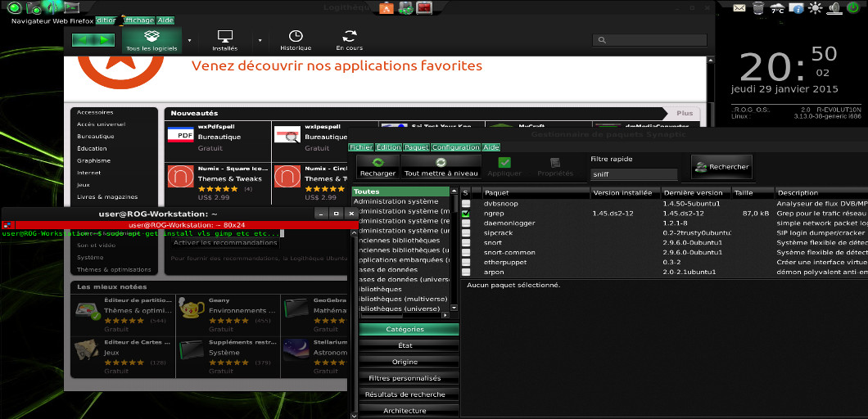This screenshot has height=419, width=868.
Task: Sort packages by Dernière version column
Action: tap(696, 192)
